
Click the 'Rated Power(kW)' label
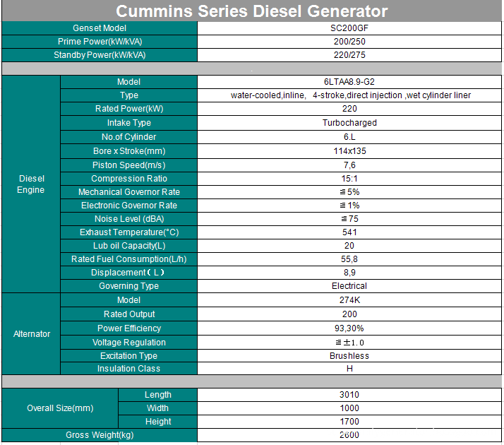(129, 109)
